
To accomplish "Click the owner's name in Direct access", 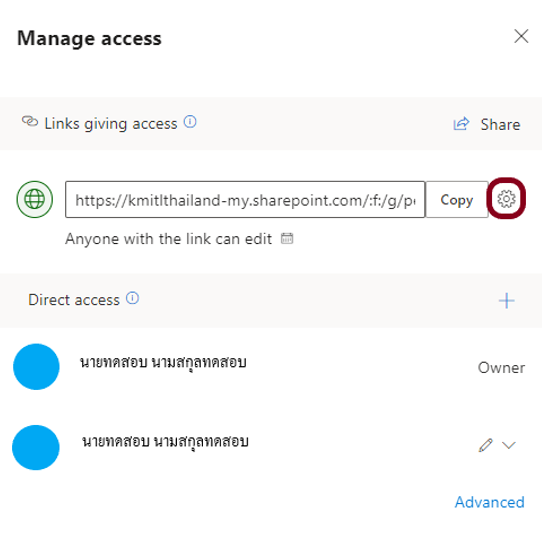I will pos(163,363).
